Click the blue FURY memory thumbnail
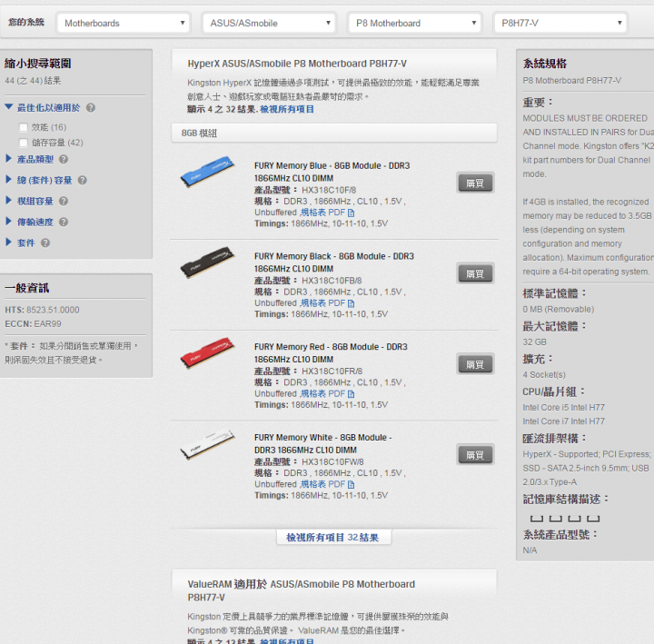Viewport: 654px width, 644px height. tap(207, 172)
